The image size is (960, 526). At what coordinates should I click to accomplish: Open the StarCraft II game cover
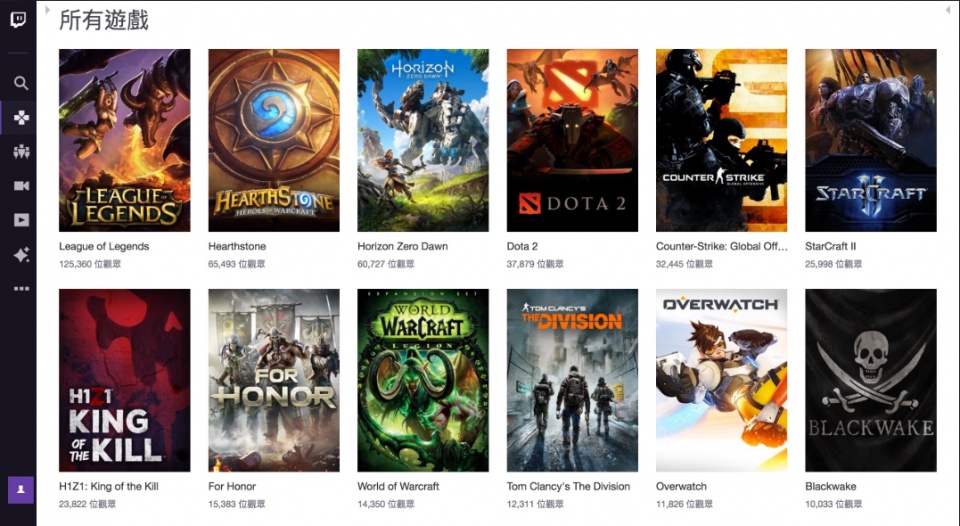[871, 140]
